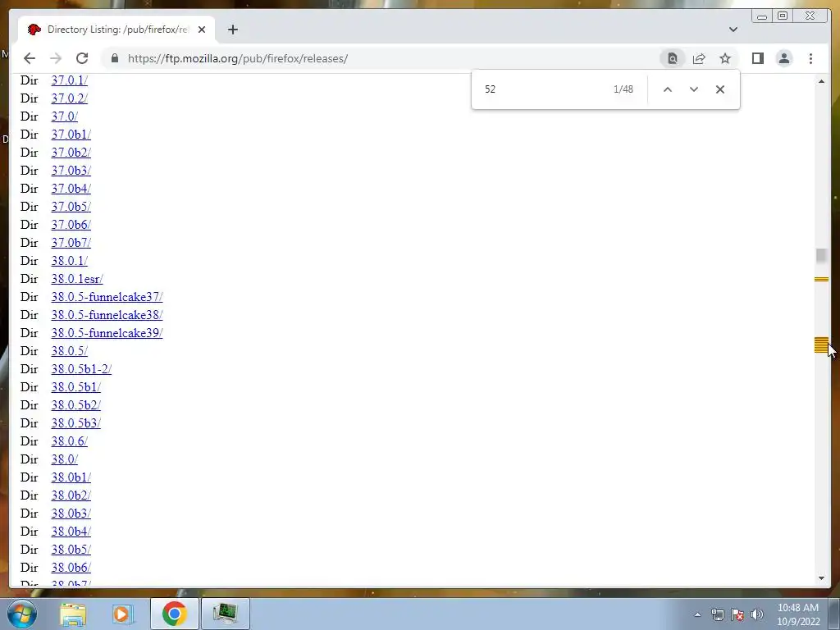Open the 38.0b2/ directory
This screenshot has height=630, width=840.
71,495
